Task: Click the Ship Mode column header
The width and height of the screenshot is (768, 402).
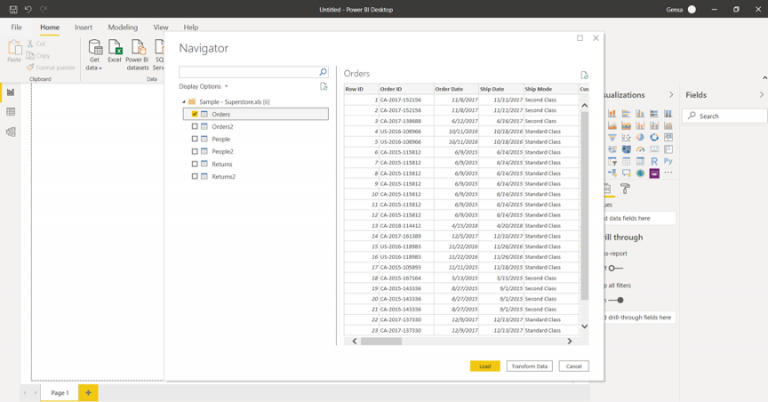Action: [551, 89]
